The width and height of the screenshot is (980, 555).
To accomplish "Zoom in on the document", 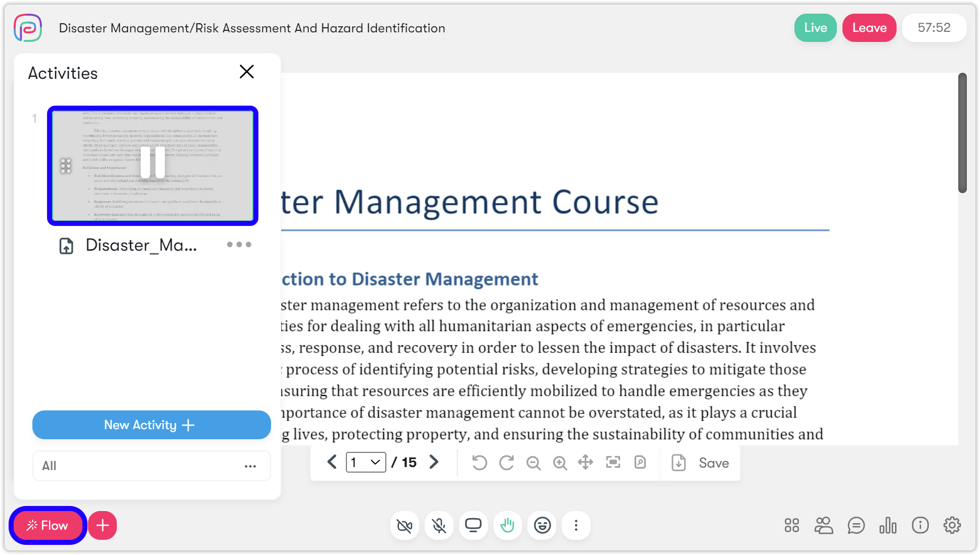I will pos(560,462).
